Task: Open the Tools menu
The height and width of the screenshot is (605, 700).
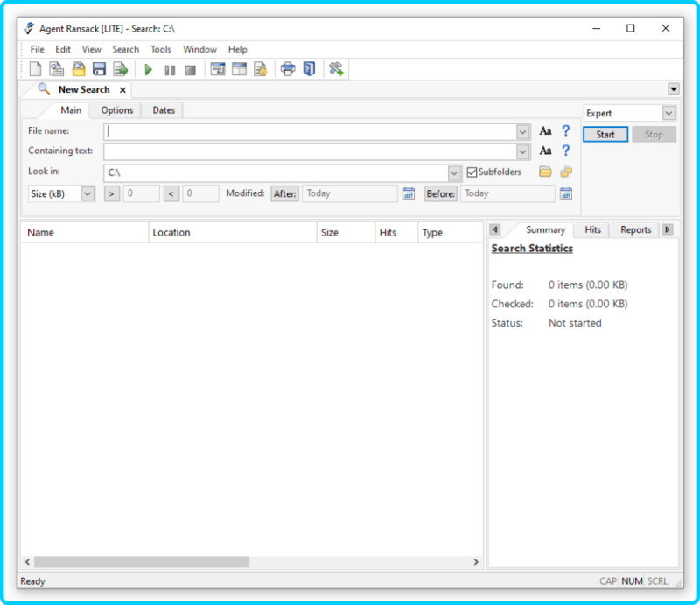Action: 161,49
